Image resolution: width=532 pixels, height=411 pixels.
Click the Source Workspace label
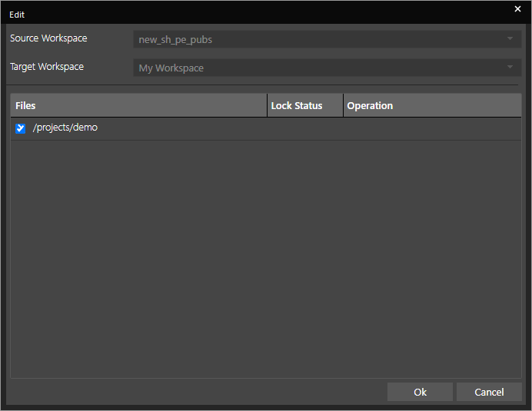(x=48, y=38)
